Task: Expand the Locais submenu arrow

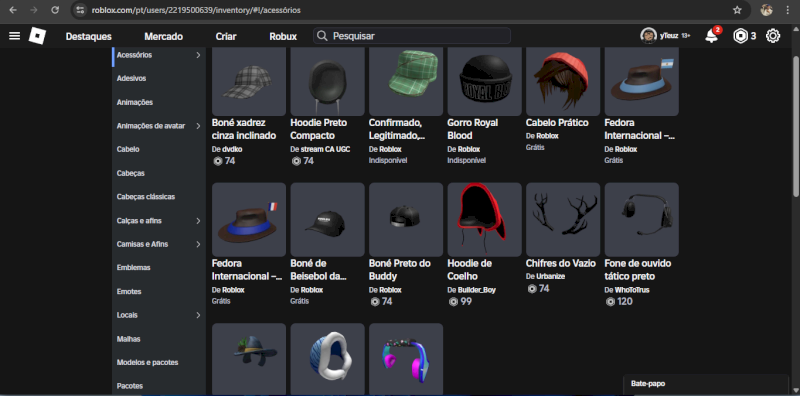Action: [198, 315]
